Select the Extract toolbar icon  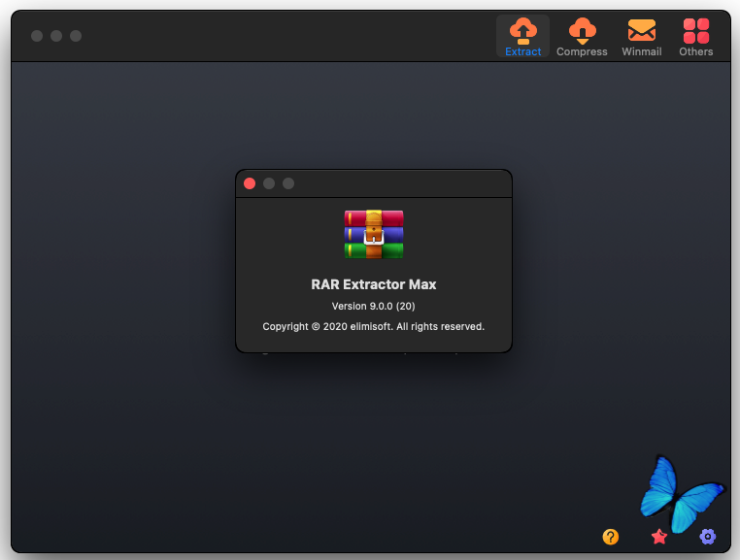tap(522, 36)
